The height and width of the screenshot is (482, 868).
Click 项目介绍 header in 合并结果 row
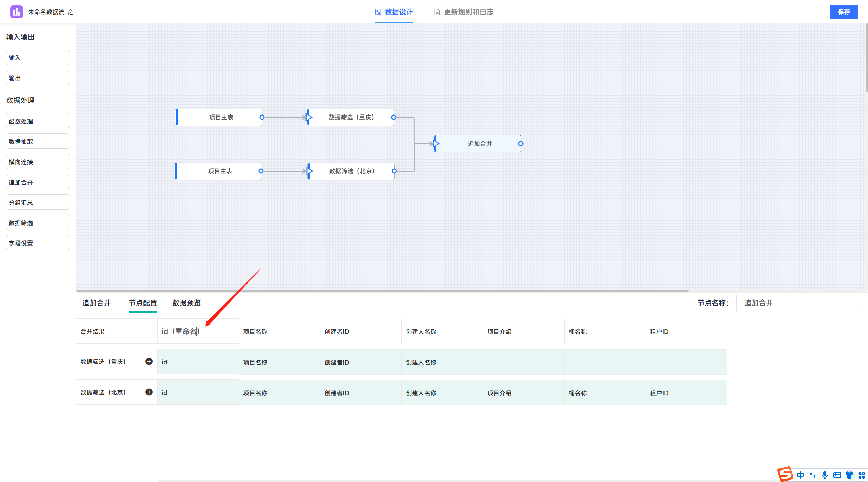[x=524, y=332]
